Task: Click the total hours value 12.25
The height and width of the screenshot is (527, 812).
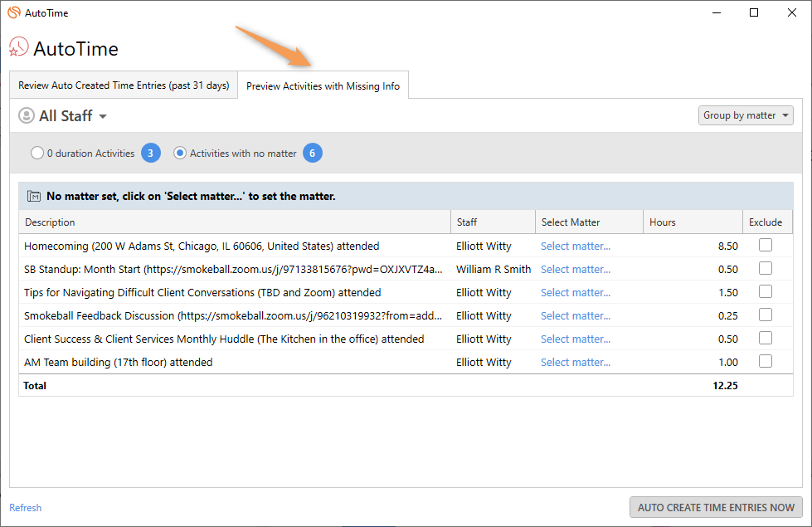Action: tap(725, 386)
